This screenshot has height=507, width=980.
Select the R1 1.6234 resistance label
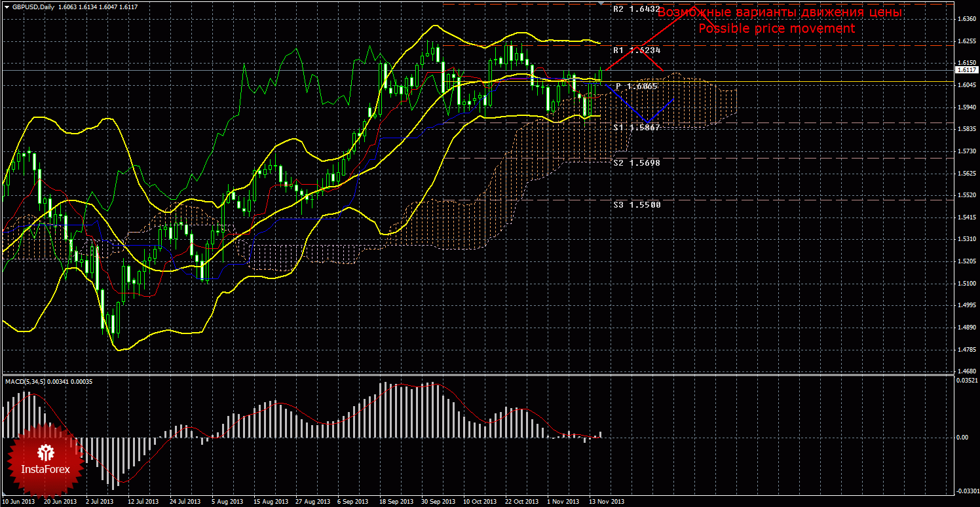[x=636, y=50]
